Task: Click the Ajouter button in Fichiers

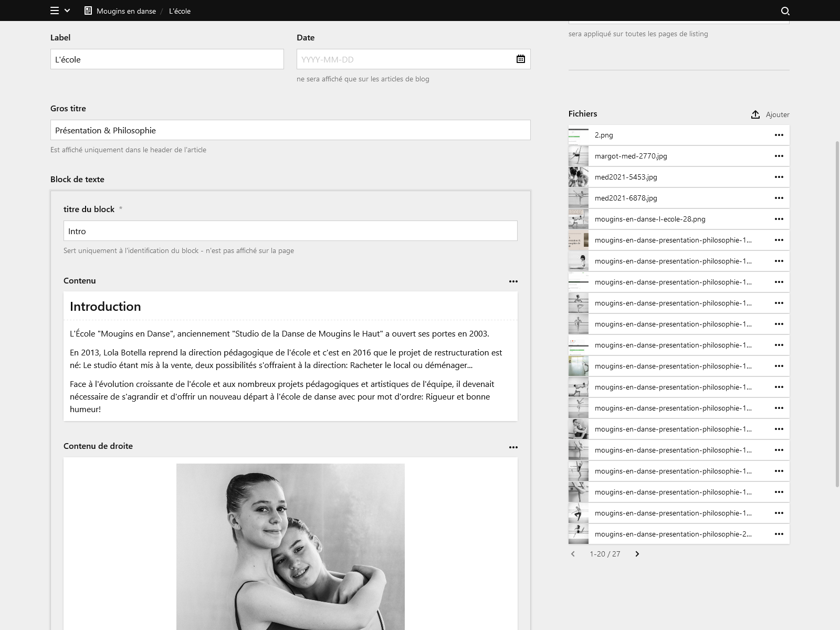Action: point(777,114)
